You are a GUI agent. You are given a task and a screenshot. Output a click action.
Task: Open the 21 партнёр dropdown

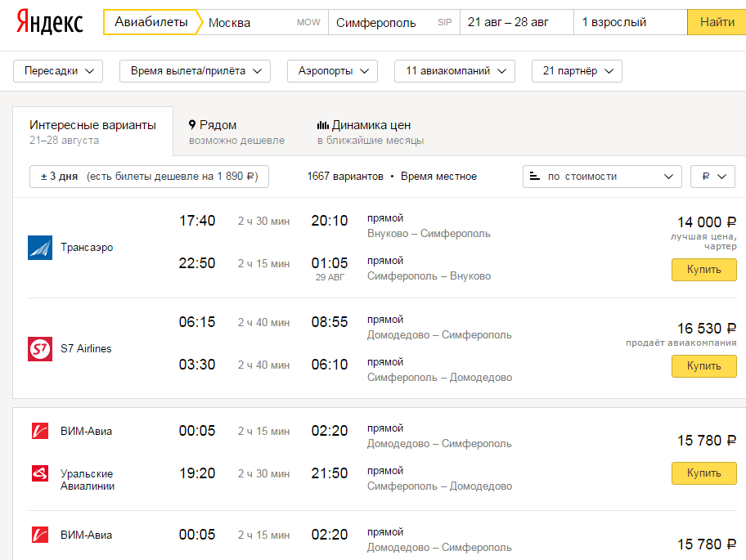(x=576, y=71)
